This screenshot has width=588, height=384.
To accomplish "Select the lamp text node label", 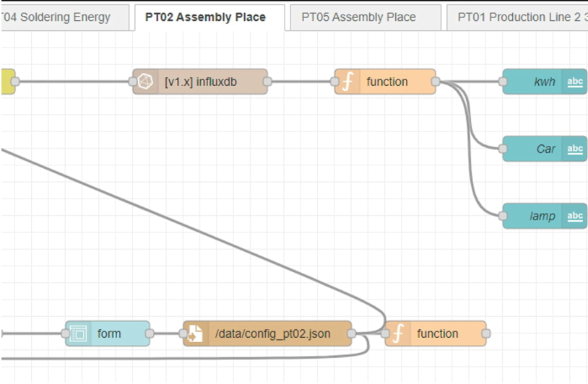I will tap(542, 216).
